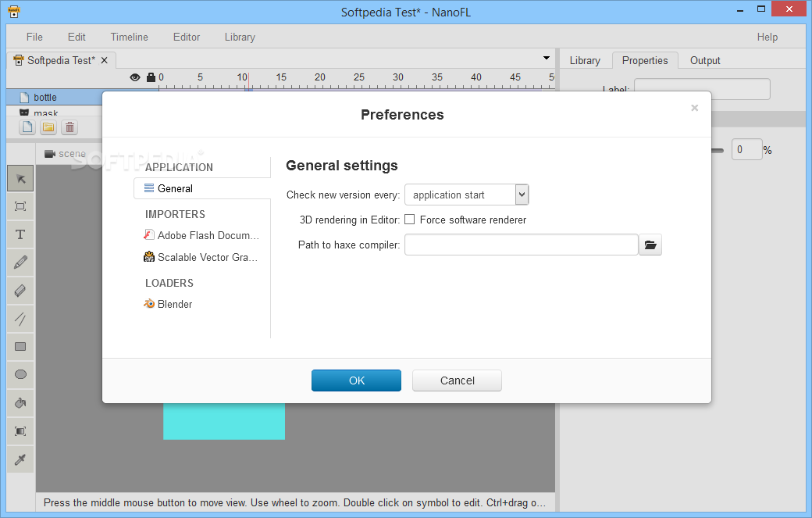This screenshot has height=518, width=812.
Task: Select General in preferences sidebar
Action: click(x=202, y=188)
